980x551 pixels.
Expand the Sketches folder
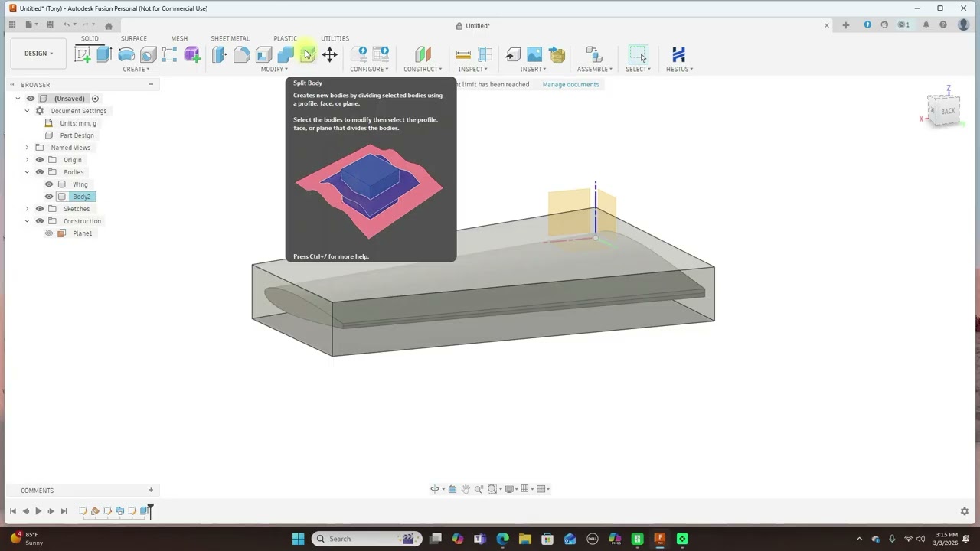27,209
